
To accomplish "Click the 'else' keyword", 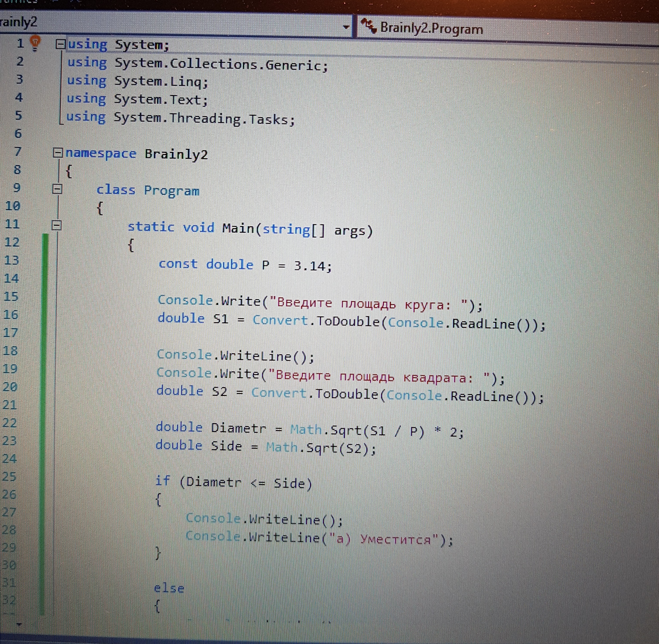I will click(169, 589).
